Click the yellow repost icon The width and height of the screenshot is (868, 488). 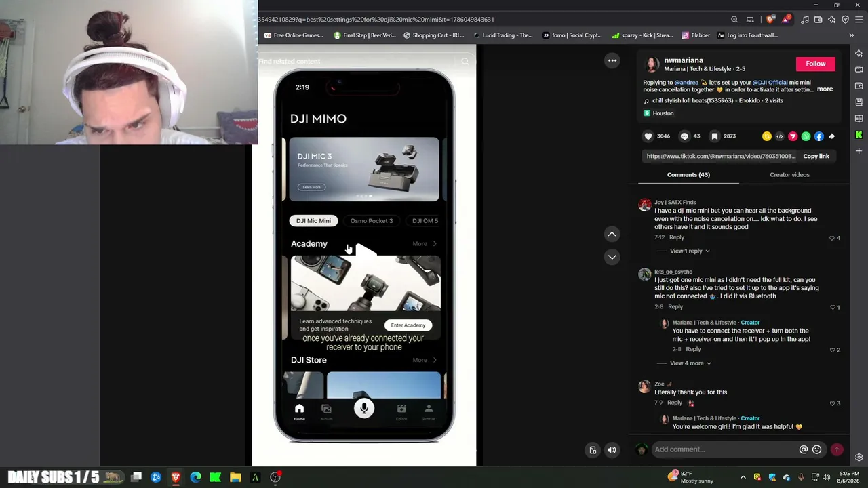pyautogui.click(x=766, y=136)
